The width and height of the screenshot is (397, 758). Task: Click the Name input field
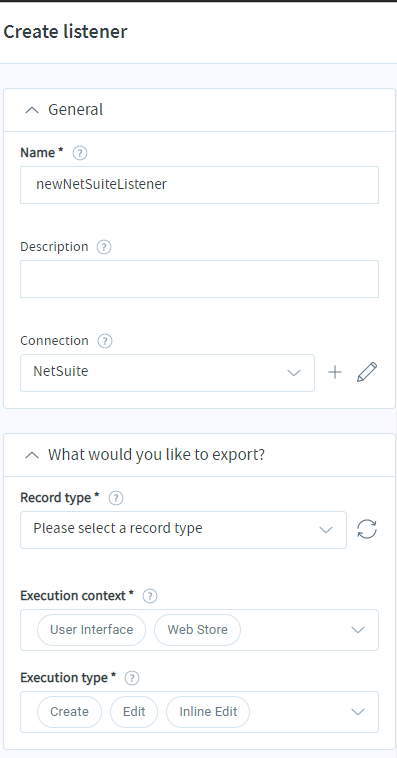click(199, 185)
